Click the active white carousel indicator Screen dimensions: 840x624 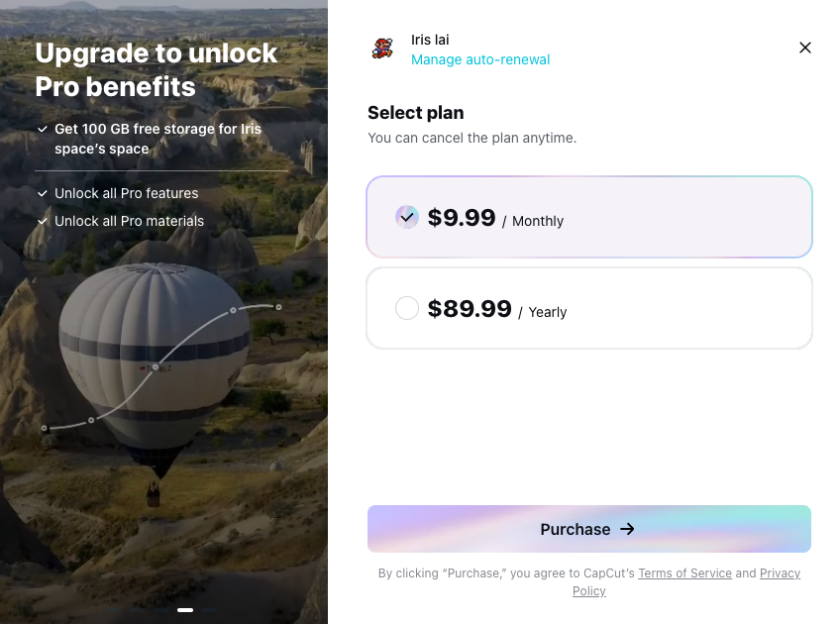[185, 609]
